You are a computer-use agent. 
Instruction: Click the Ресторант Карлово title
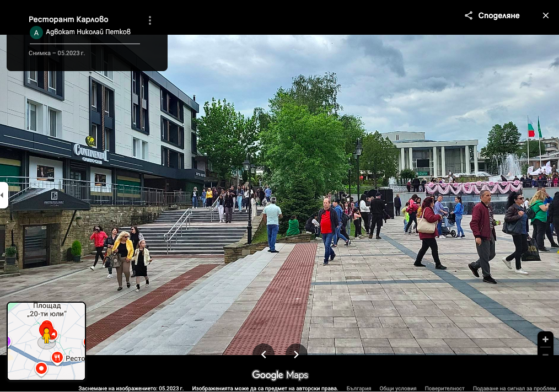coord(68,19)
